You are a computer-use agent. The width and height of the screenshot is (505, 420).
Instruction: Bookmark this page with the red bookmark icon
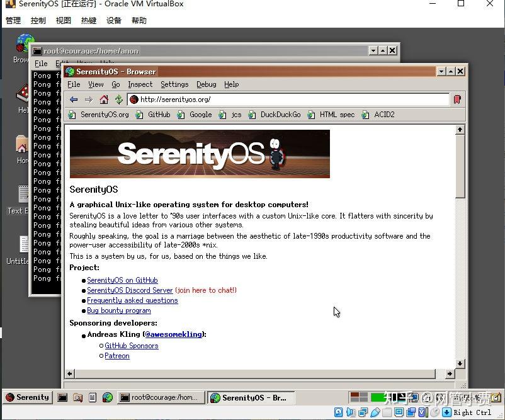click(457, 99)
